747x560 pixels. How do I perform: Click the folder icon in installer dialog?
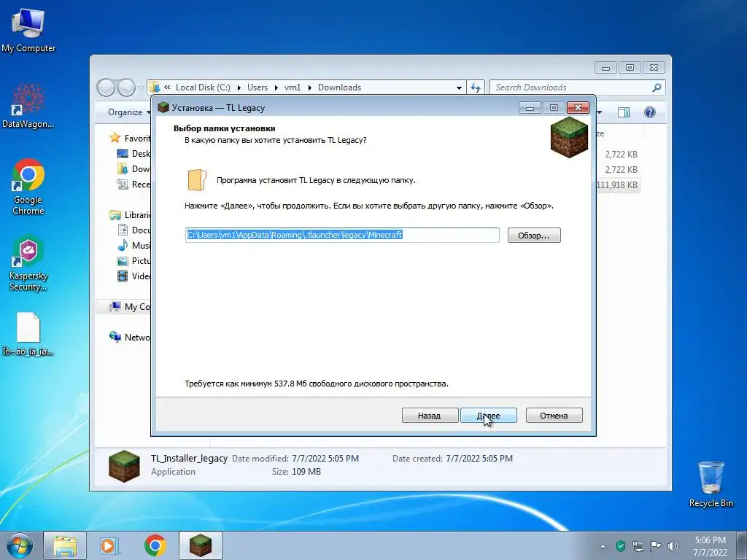(x=197, y=181)
